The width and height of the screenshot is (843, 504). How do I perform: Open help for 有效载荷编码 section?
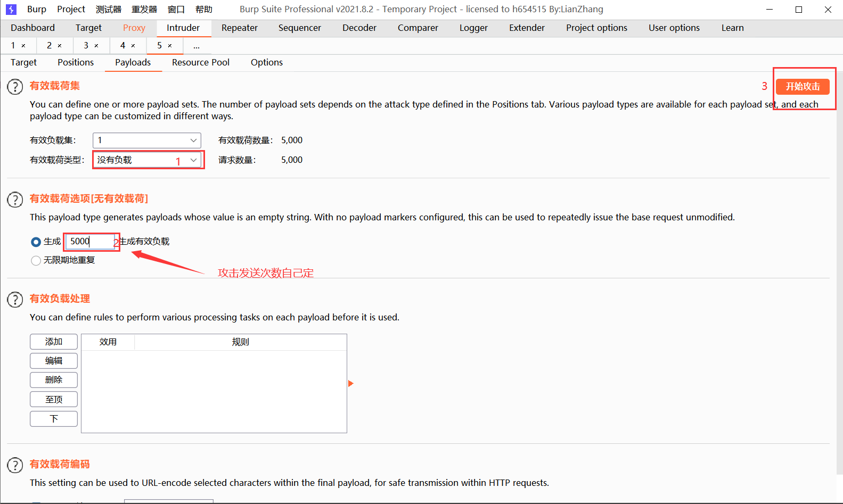[15, 465]
